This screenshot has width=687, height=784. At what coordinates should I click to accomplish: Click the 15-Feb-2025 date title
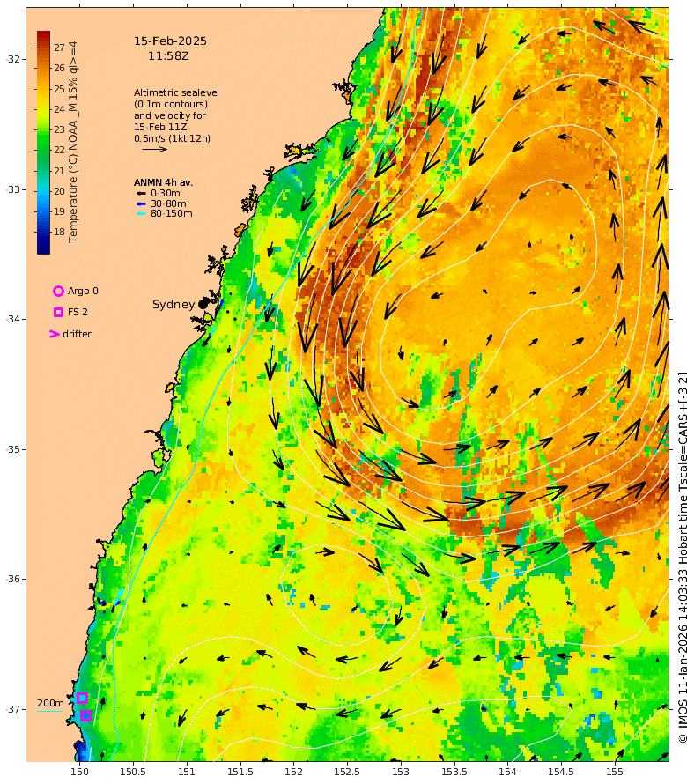170,41
